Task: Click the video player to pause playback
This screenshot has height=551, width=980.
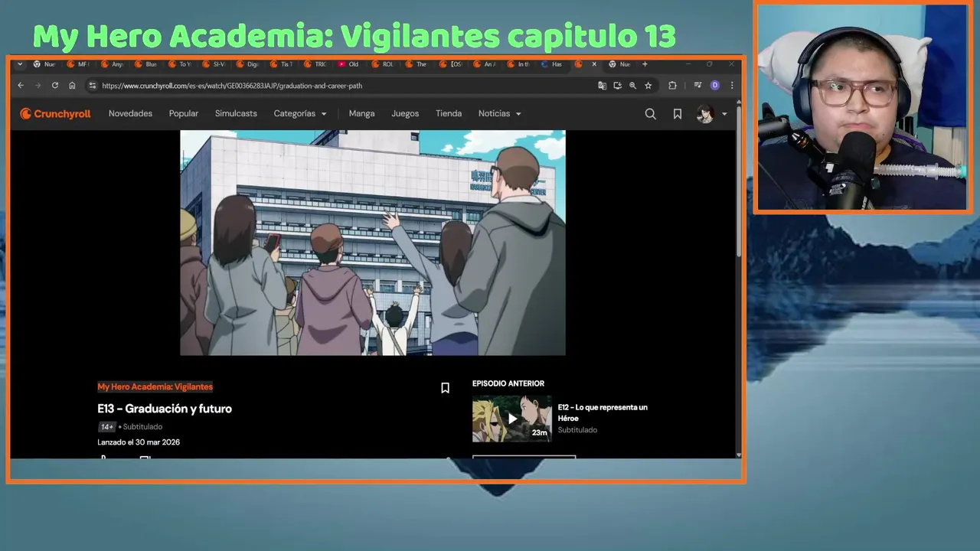Action: coord(373,243)
